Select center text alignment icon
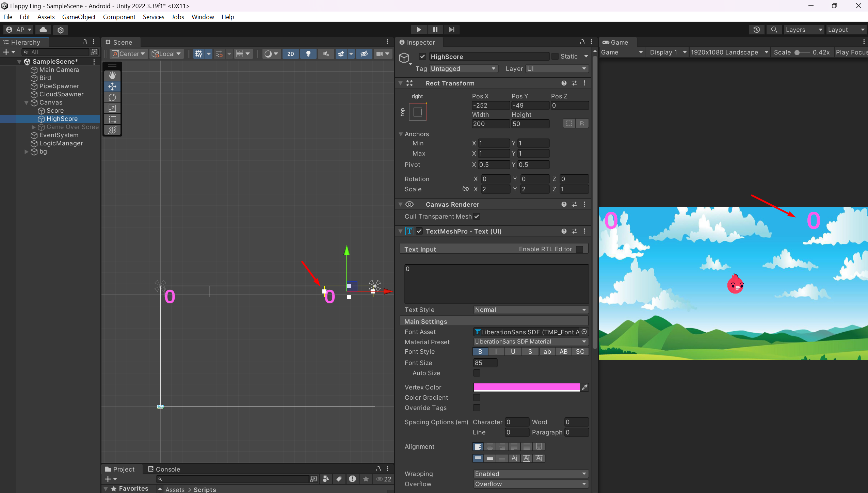The image size is (868, 493). (x=490, y=446)
